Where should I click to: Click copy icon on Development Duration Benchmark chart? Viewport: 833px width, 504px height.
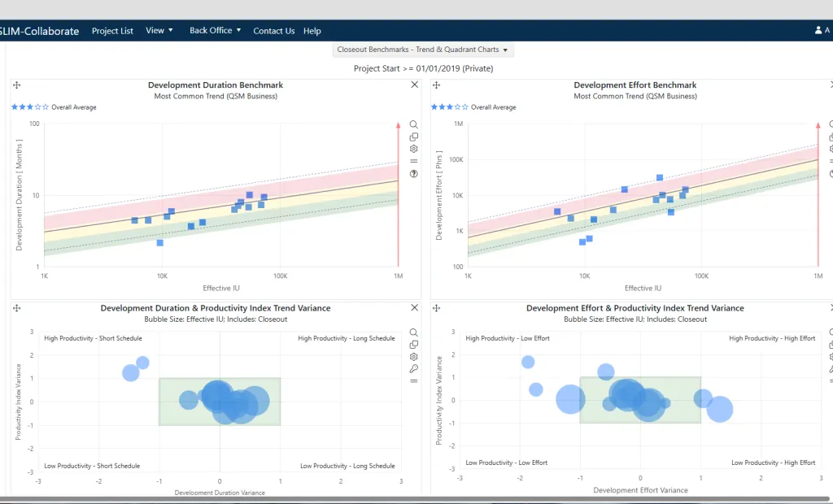[x=413, y=137]
